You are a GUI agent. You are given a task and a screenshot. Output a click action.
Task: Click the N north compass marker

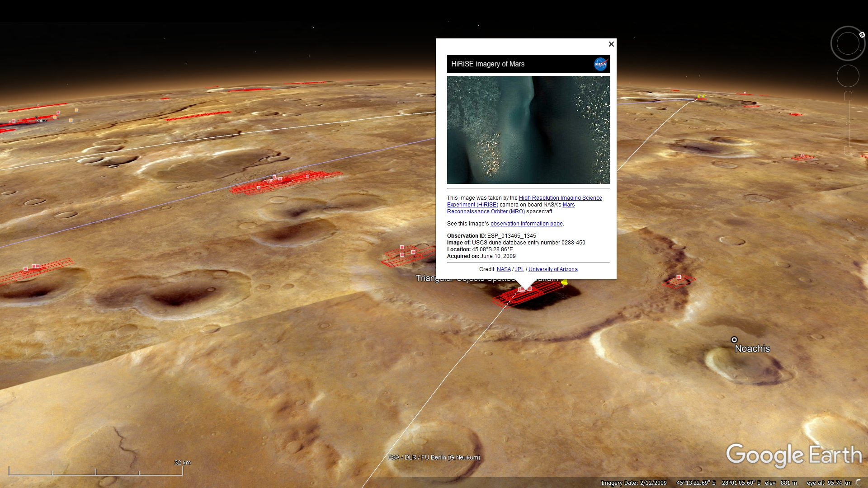[x=862, y=35]
